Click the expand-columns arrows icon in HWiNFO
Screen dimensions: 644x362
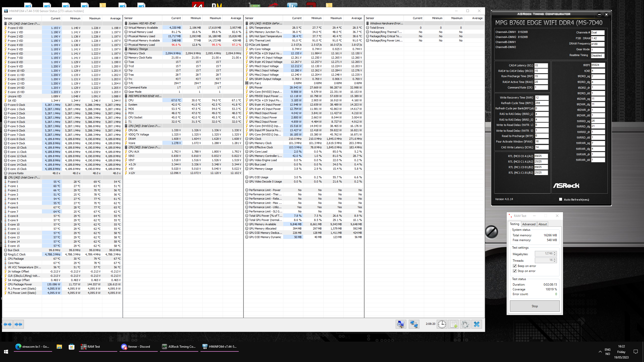click(x=8, y=324)
